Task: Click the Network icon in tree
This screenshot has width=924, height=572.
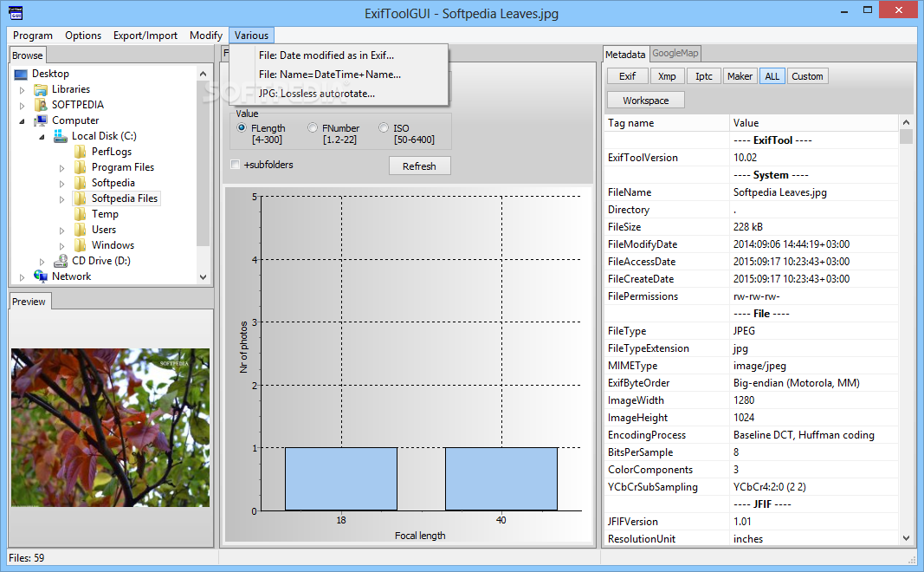Action: pyautogui.click(x=41, y=276)
